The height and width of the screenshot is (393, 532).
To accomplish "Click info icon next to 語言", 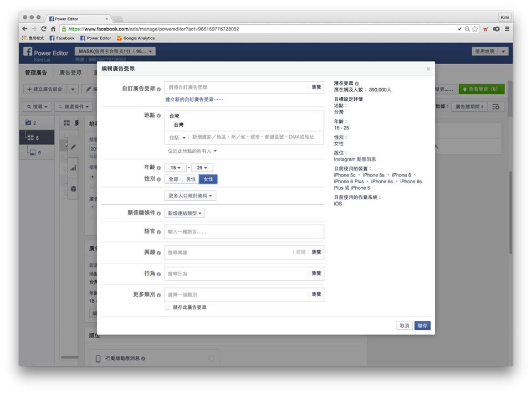I will 158,232.
